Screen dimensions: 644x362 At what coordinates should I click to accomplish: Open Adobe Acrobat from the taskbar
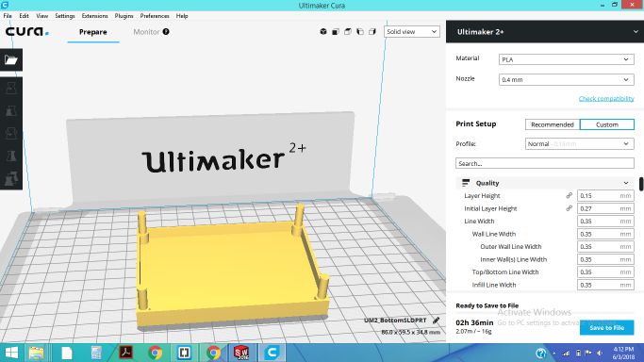click(125, 353)
